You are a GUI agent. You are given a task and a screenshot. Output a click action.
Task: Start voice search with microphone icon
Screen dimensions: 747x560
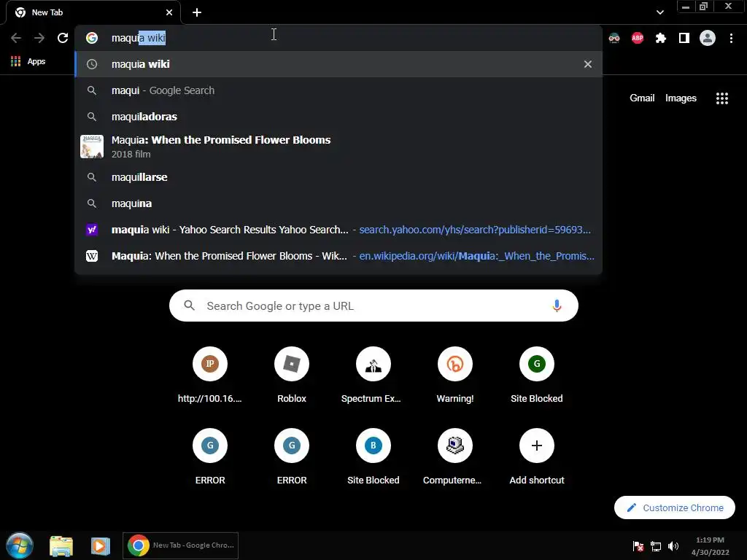tap(557, 306)
